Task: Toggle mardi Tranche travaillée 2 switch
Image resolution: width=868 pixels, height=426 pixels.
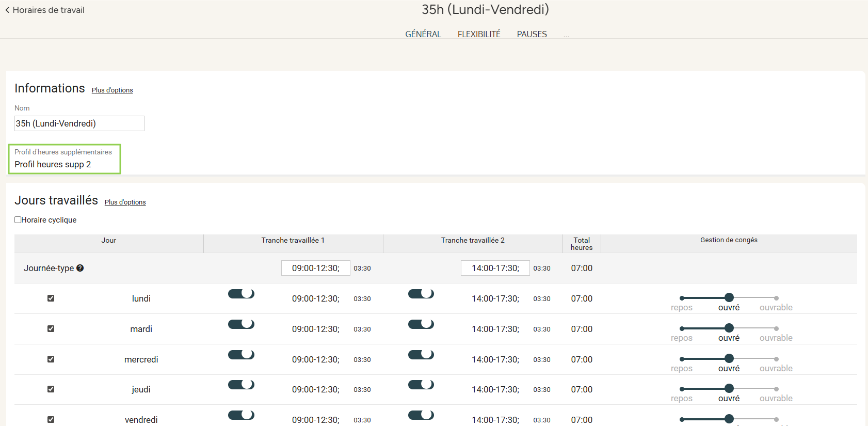Action: click(x=421, y=324)
